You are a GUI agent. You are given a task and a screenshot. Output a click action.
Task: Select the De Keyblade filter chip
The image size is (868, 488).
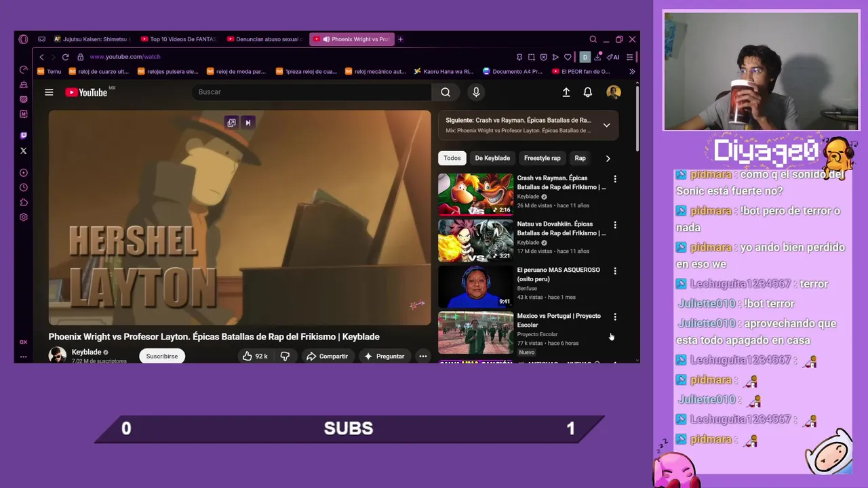coord(492,159)
